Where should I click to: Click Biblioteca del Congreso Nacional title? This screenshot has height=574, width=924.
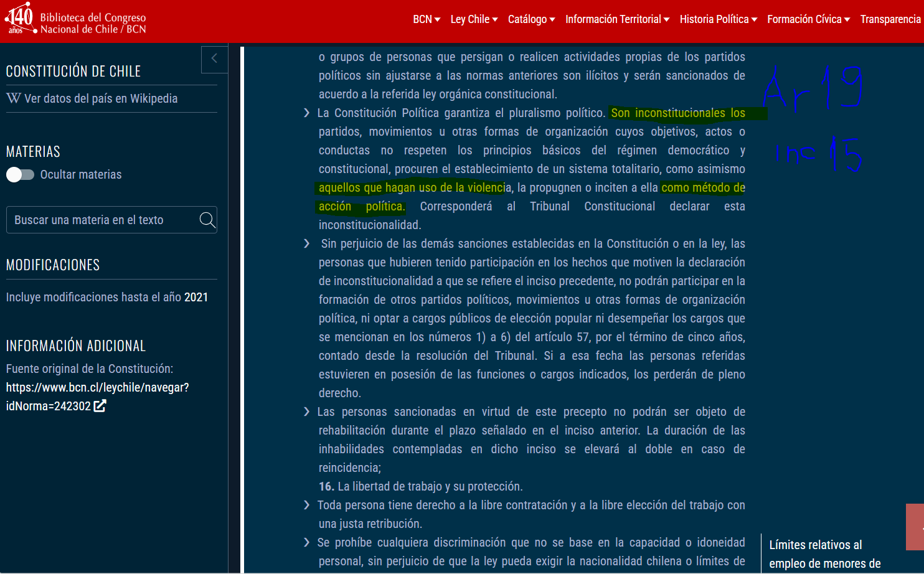tap(93, 23)
